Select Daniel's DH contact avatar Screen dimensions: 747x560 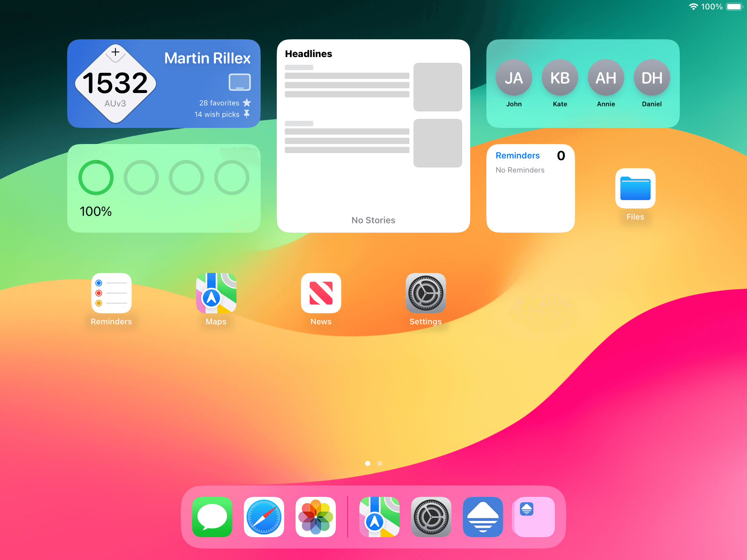651,78
